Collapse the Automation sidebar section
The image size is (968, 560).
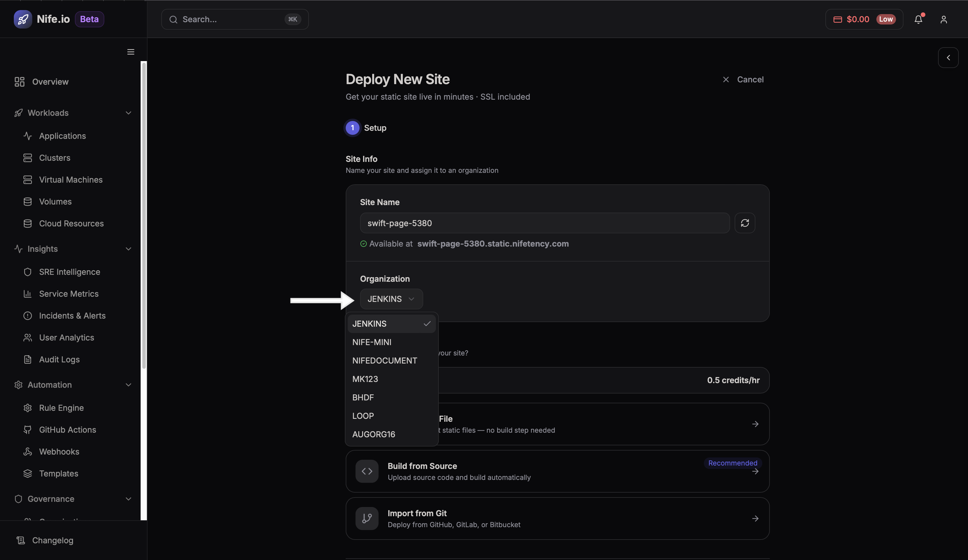pyautogui.click(x=128, y=385)
